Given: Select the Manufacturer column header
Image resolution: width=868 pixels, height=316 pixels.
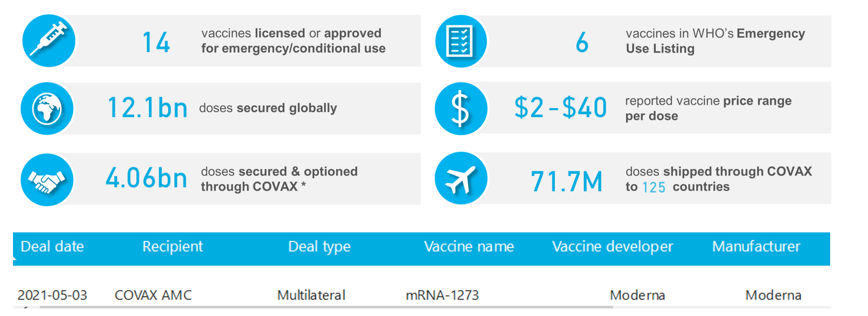Looking at the screenshot, I should [x=755, y=247].
